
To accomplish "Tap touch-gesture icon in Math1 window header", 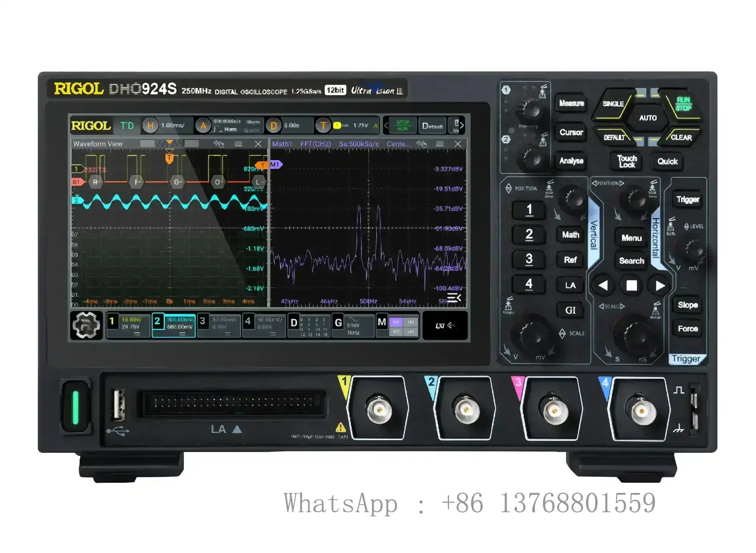I will [x=421, y=144].
